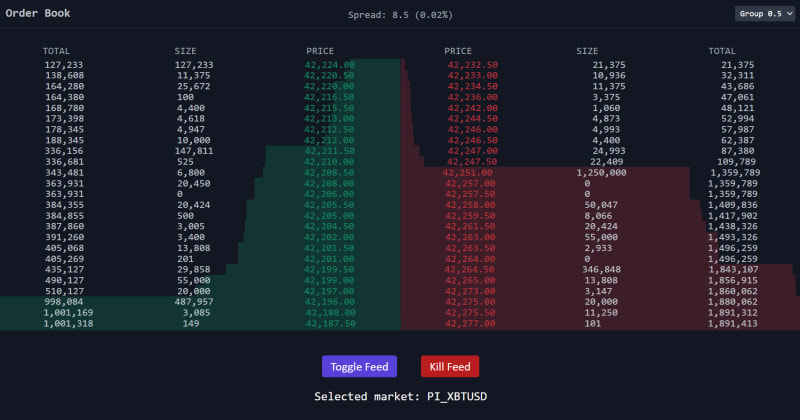Click the bid size 487,957

pos(193,302)
